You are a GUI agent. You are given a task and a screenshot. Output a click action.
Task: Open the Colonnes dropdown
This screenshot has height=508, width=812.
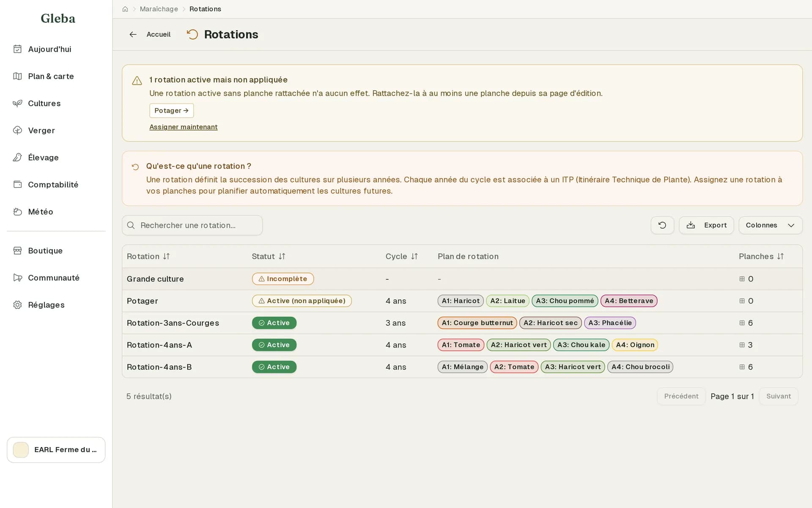[x=770, y=225]
